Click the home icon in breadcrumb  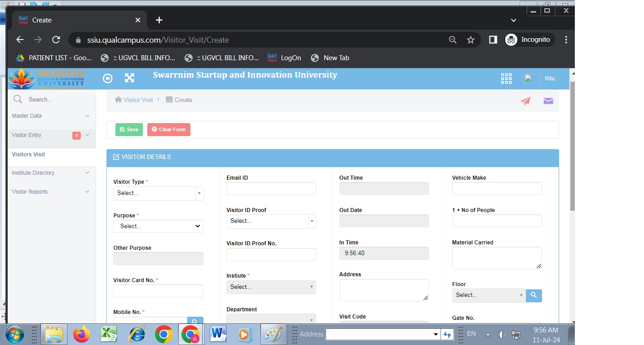point(118,100)
